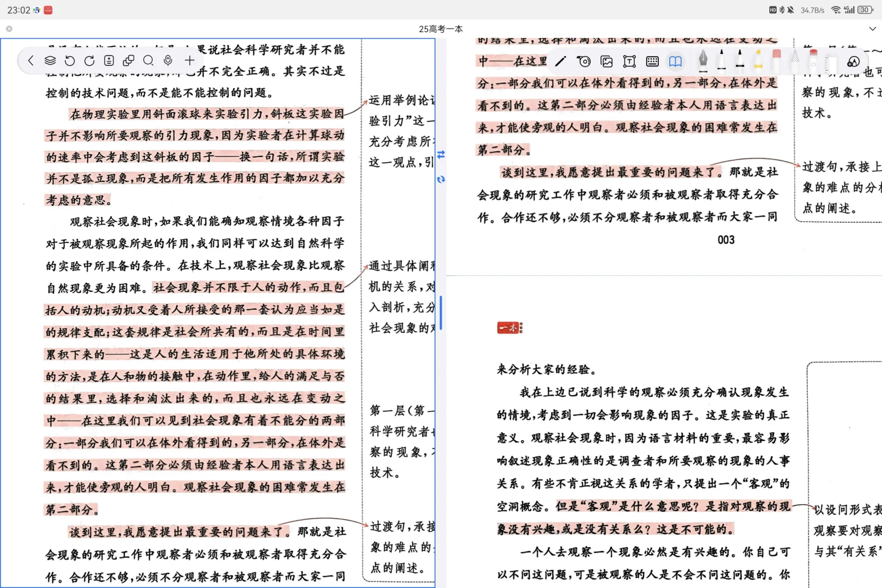
Task: Tap the 25高考一本 document title
Action: coord(440,29)
